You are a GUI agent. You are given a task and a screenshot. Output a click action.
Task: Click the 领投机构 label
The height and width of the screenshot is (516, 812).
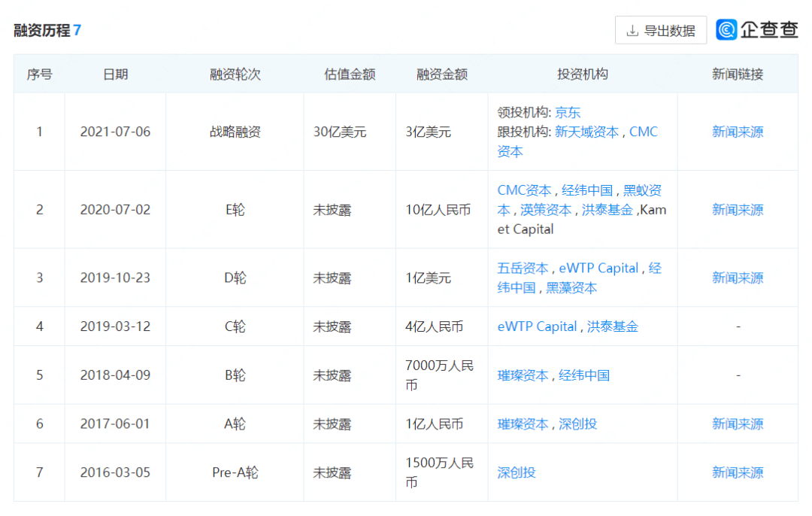pos(523,112)
